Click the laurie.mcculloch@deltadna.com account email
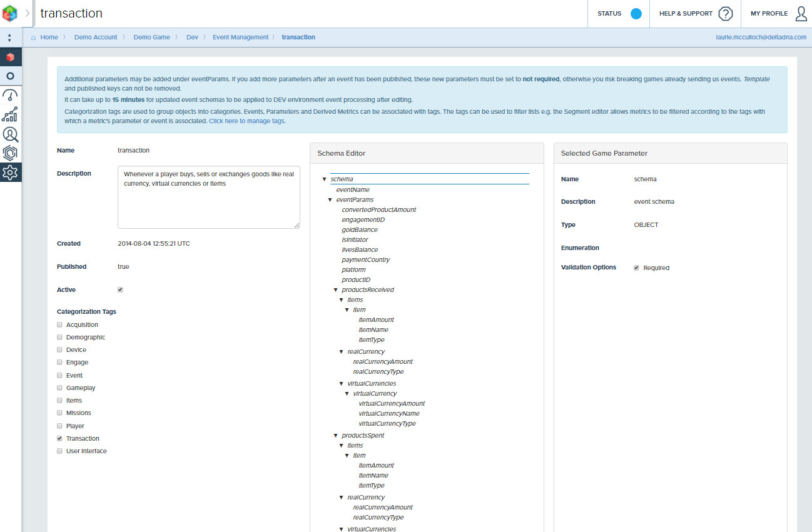This screenshot has height=532, width=812. 761,38
